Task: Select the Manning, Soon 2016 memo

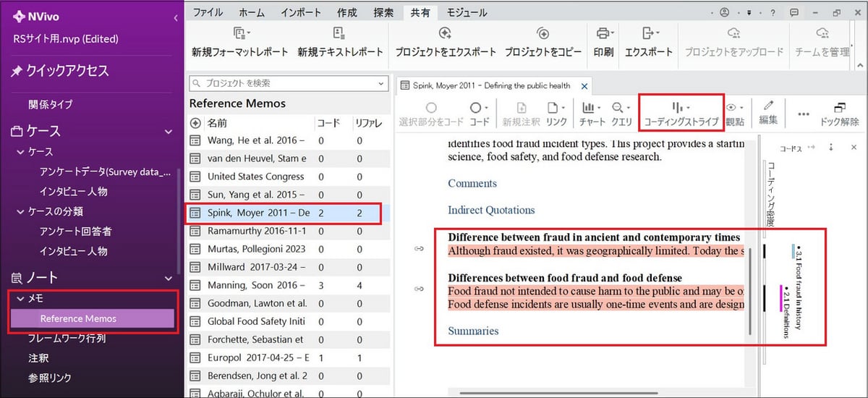Action: point(257,285)
